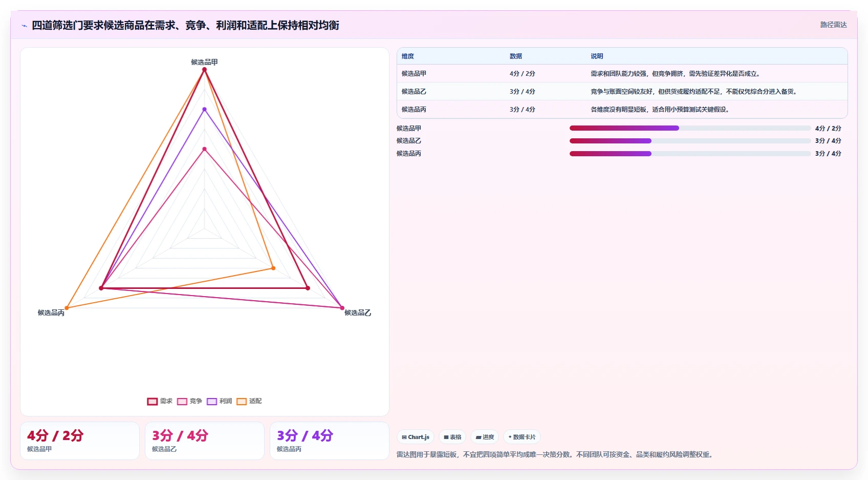Click the 需求 crimson data point on 候选品乙 axis
The width and height of the screenshot is (868, 480).
(308, 288)
